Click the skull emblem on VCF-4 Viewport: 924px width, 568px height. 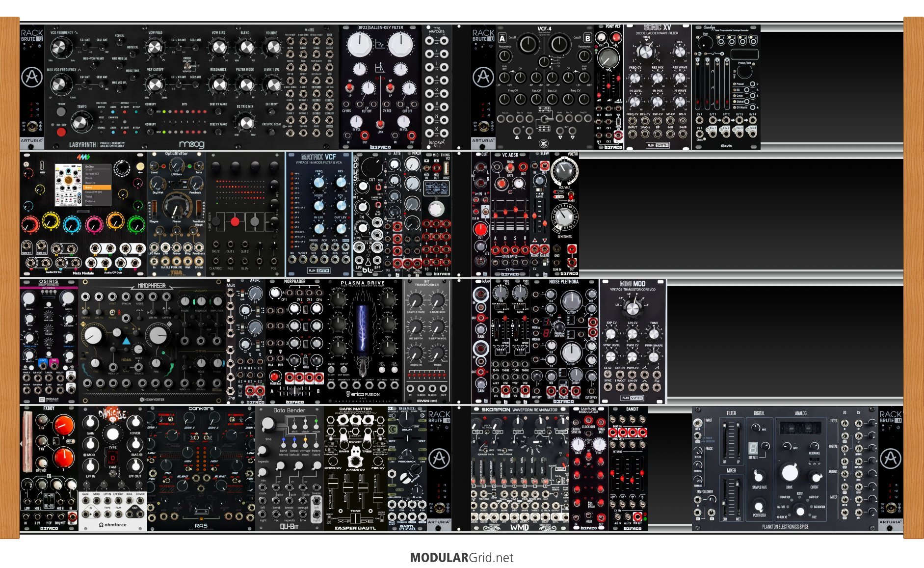(x=544, y=143)
